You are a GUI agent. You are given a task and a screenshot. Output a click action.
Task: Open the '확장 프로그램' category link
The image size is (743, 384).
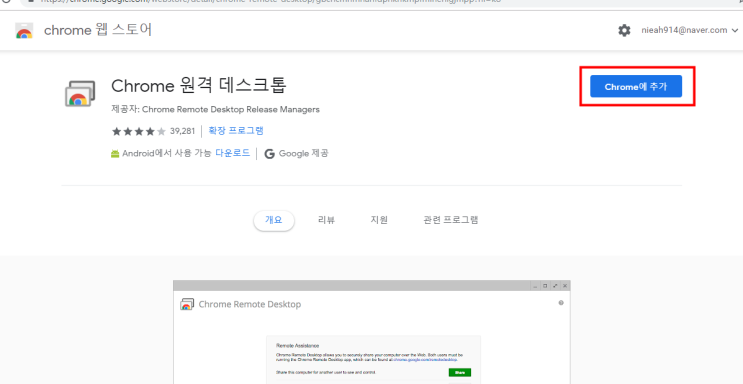point(236,131)
